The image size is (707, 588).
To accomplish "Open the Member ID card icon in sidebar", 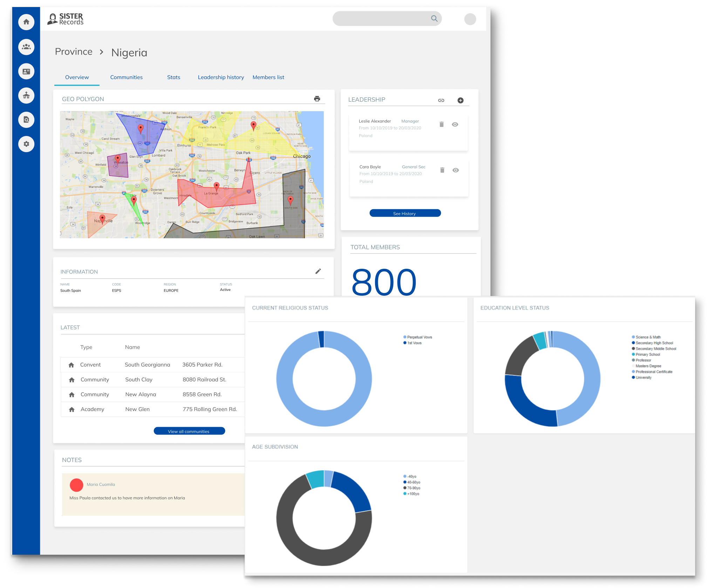I will 26,71.
